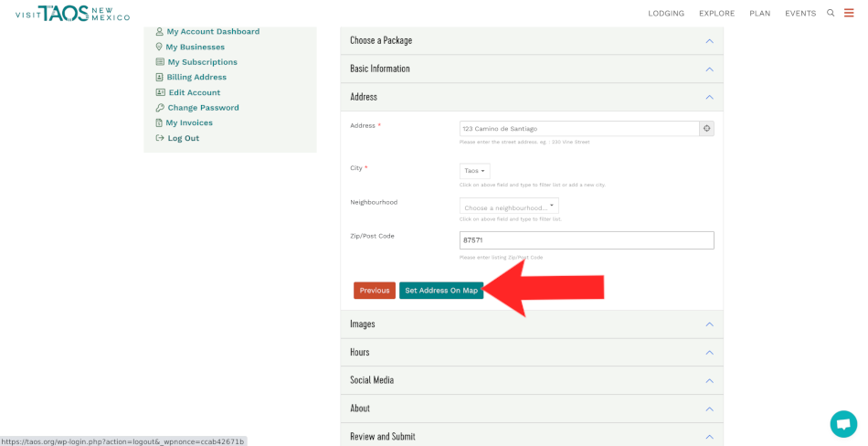The width and height of the screenshot is (868, 446).
Task: Collapse the Address section chevron
Action: pyautogui.click(x=709, y=97)
